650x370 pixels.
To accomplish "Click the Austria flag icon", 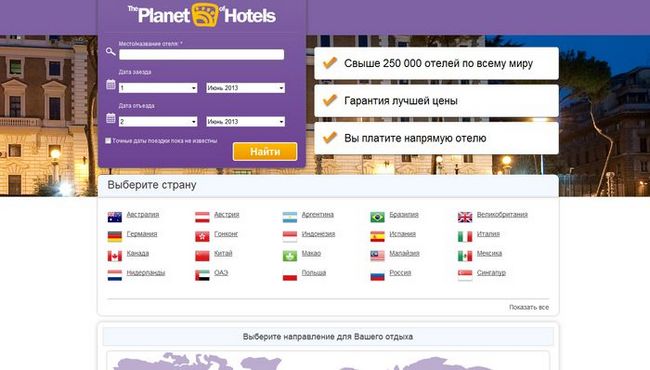I will tap(202, 217).
